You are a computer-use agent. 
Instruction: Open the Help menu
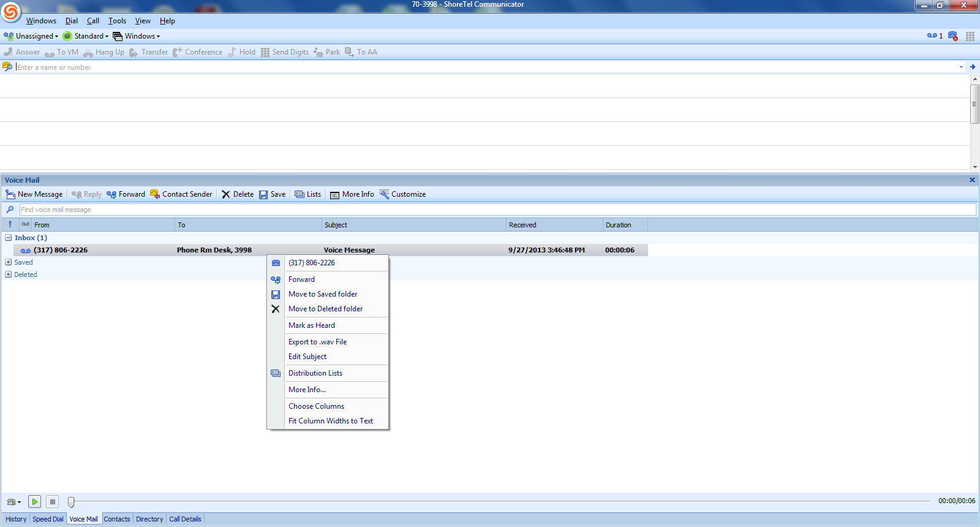tap(167, 21)
